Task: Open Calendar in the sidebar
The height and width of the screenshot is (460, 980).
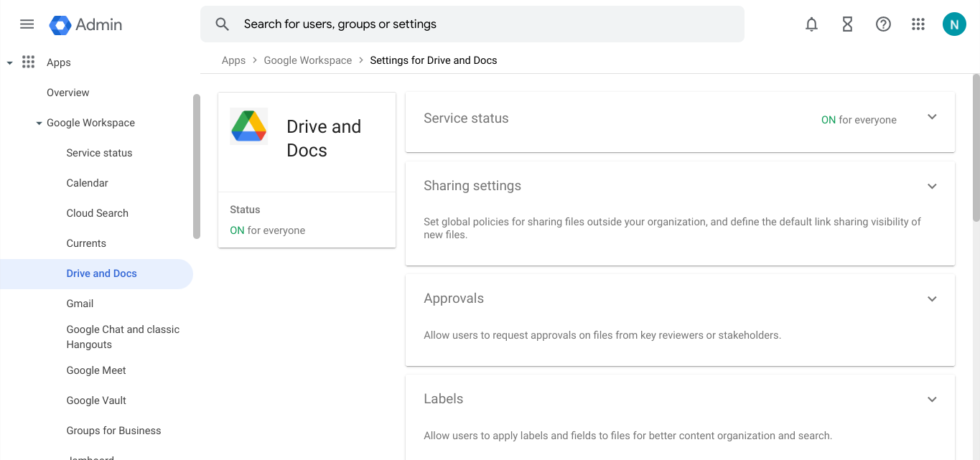Action: 87,183
